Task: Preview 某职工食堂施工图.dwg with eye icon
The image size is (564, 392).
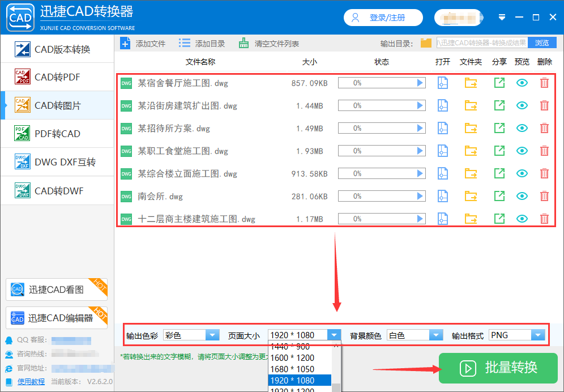Action: click(x=522, y=151)
